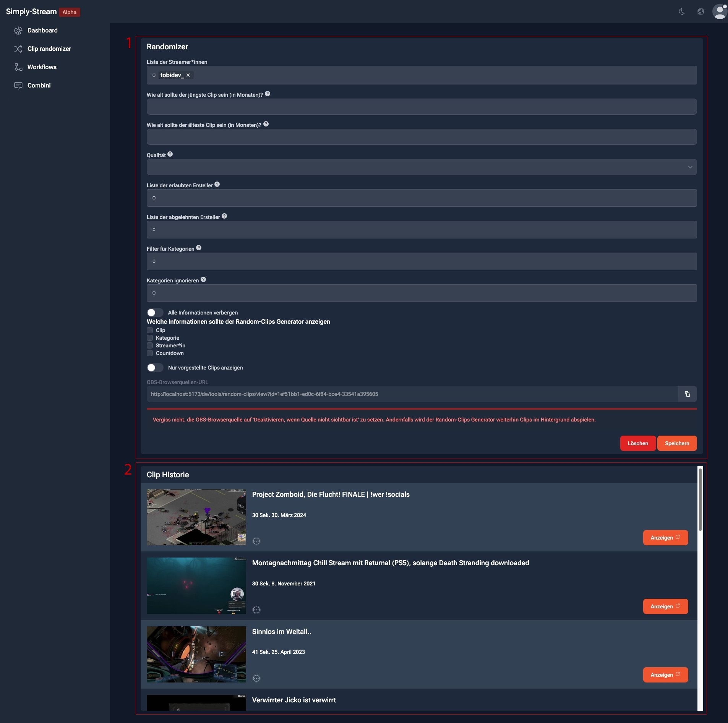This screenshot has width=728, height=723.
Task: Open the Clip randomizer sidebar icon
Action: tap(18, 49)
